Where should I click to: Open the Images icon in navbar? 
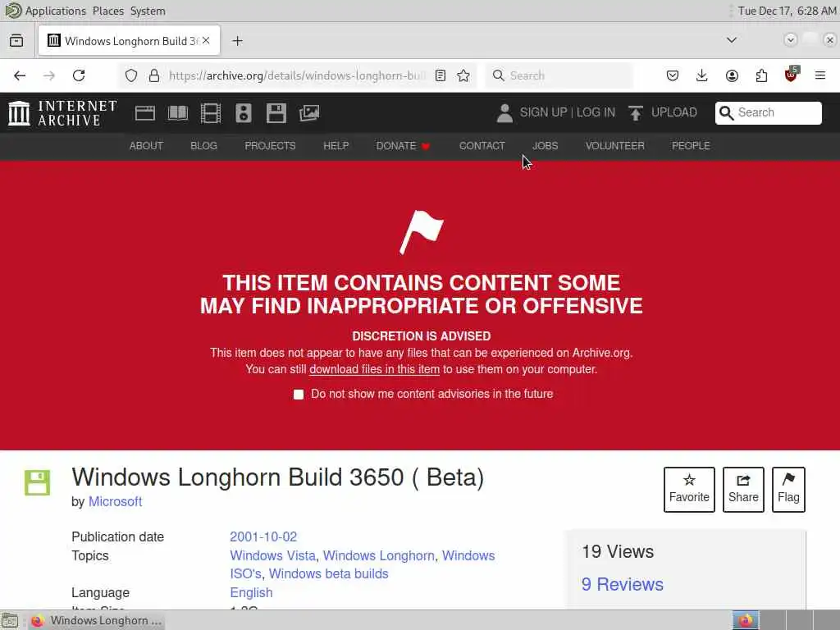(309, 113)
